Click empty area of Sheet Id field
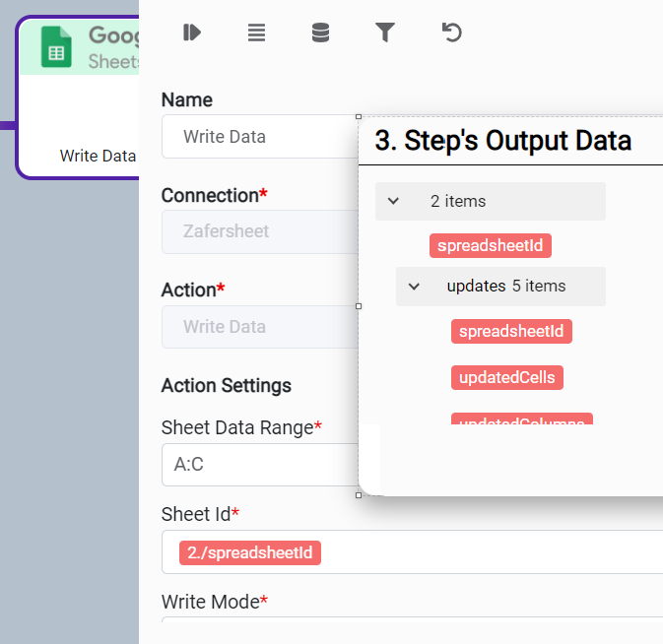Image resolution: width=663 pixels, height=644 pixels. [x=493, y=552]
